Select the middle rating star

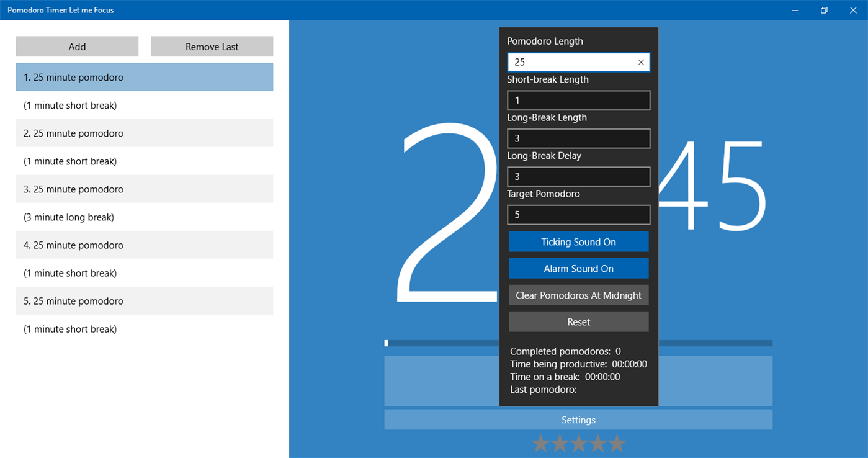pos(578,444)
